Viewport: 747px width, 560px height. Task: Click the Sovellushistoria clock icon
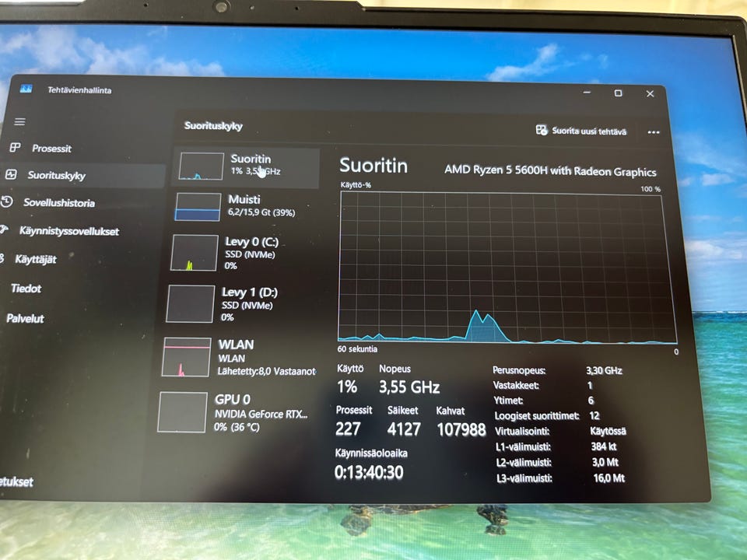coord(7,201)
